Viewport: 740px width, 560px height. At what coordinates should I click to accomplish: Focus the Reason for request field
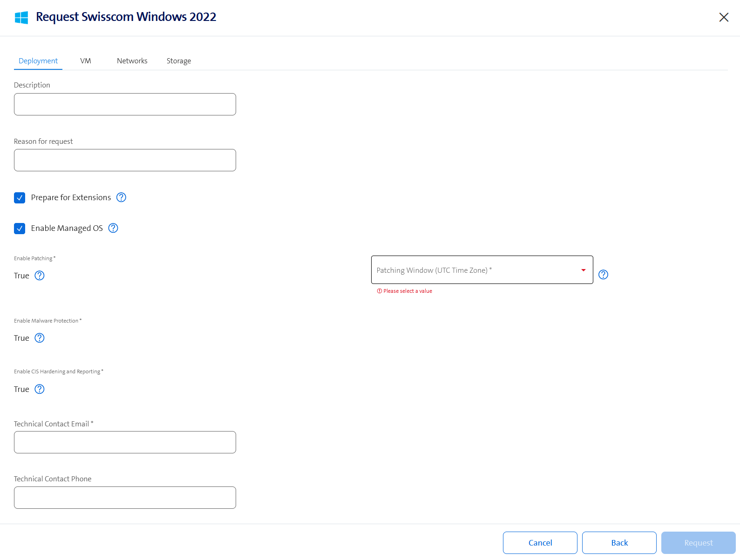click(125, 160)
